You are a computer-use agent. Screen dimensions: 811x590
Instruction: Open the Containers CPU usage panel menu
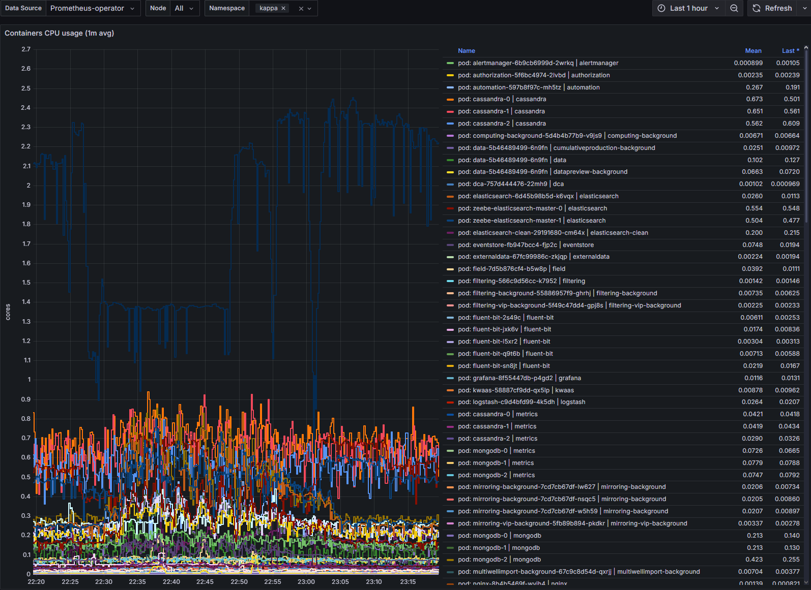59,33
